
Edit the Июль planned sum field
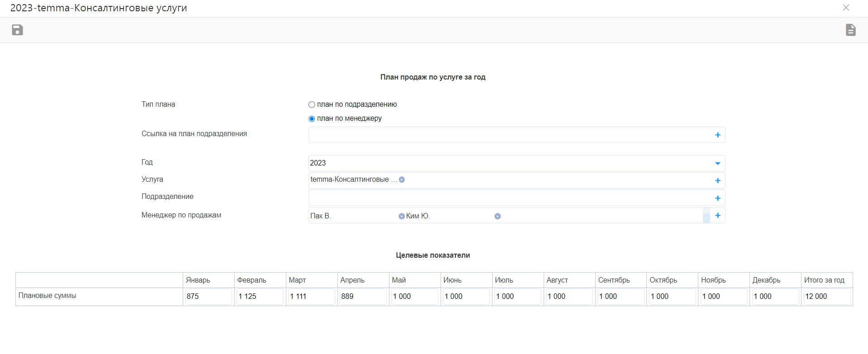point(518,297)
